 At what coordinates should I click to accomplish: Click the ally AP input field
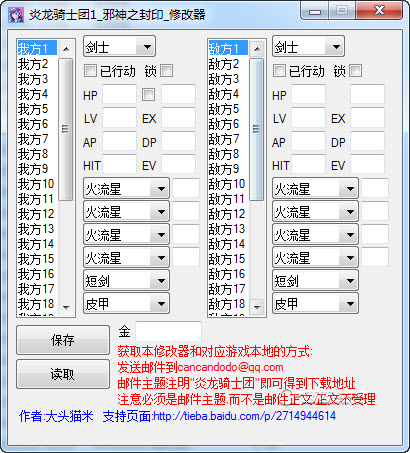point(119,141)
